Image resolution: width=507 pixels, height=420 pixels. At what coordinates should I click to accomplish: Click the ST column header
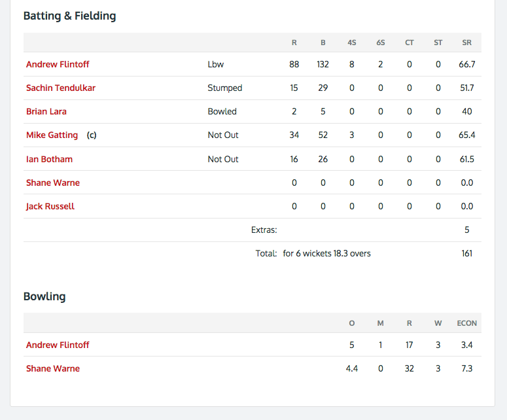point(438,43)
